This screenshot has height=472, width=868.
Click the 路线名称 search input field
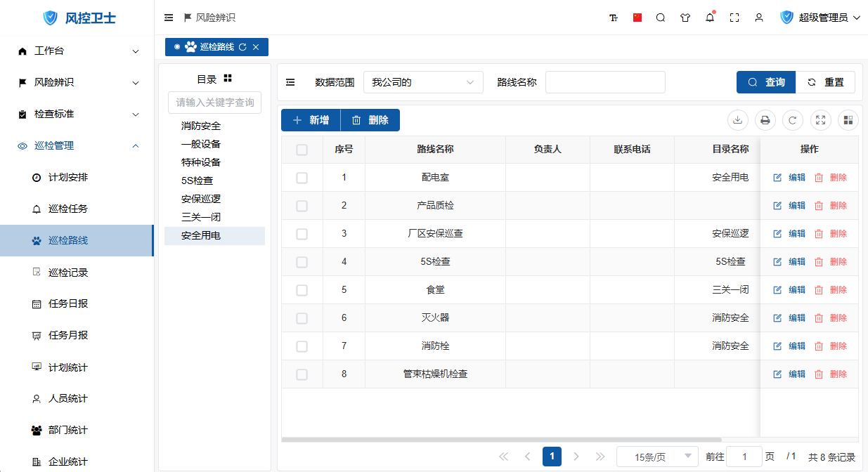coord(605,82)
